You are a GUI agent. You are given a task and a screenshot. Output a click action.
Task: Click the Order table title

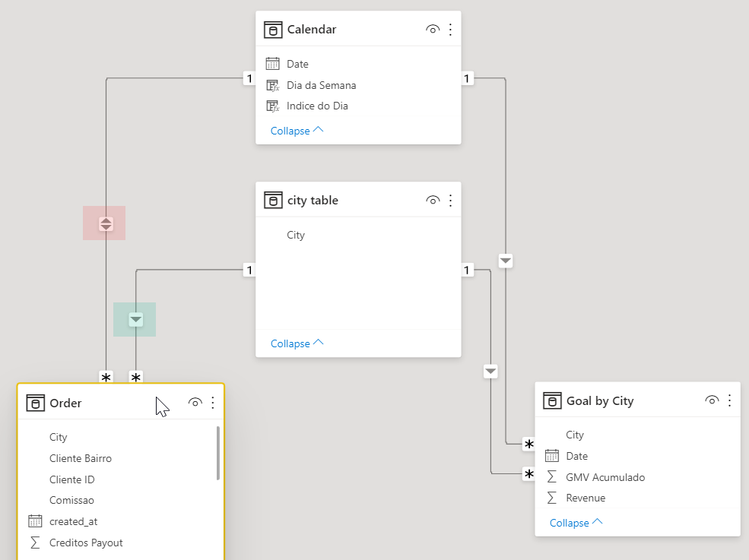point(65,403)
